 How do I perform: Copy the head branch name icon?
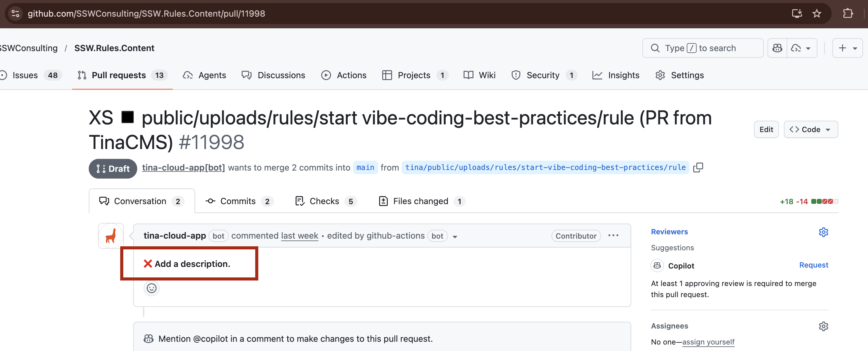point(698,167)
